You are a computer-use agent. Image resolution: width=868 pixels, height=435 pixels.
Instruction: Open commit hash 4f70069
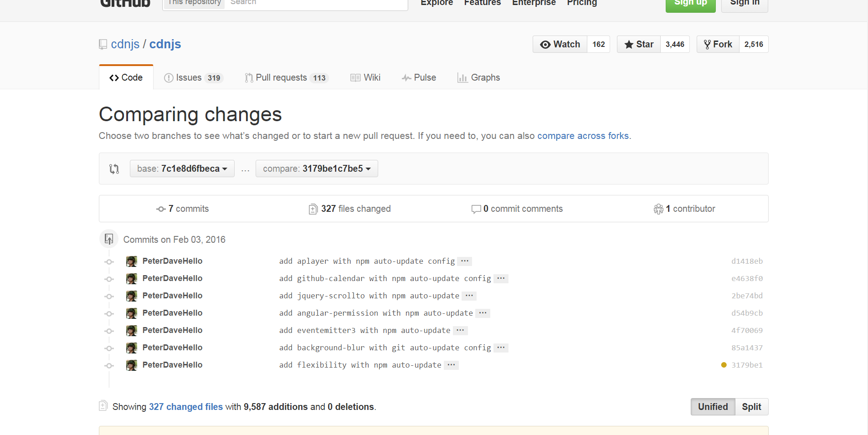click(x=747, y=330)
